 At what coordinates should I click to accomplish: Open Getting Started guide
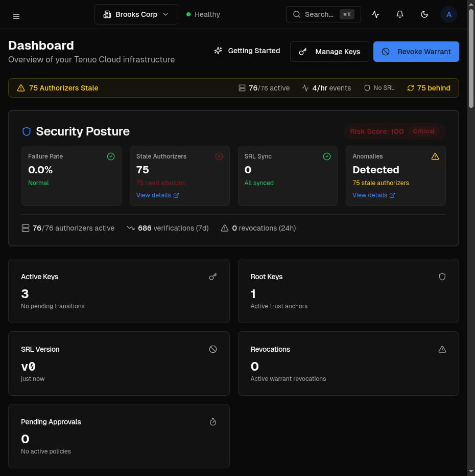247,51
